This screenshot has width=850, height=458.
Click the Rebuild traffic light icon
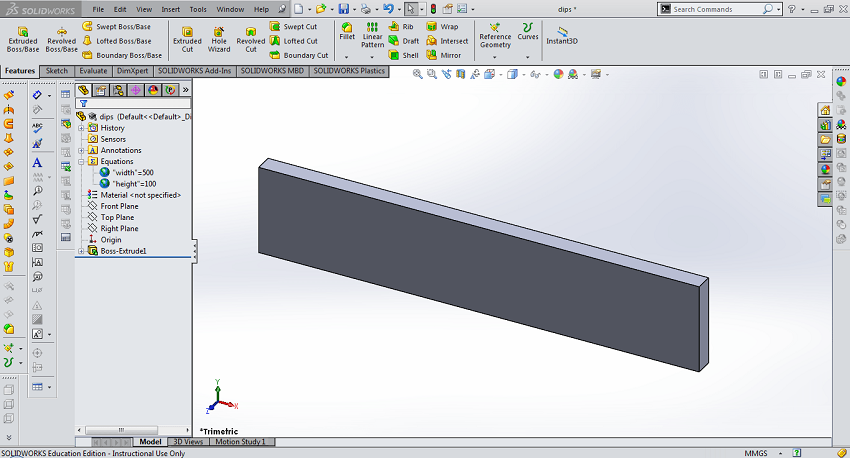point(433,9)
